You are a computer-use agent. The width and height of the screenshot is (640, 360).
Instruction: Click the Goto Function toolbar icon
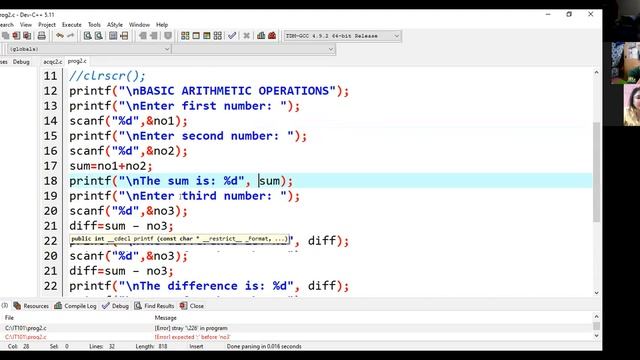[x=113, y=36]
